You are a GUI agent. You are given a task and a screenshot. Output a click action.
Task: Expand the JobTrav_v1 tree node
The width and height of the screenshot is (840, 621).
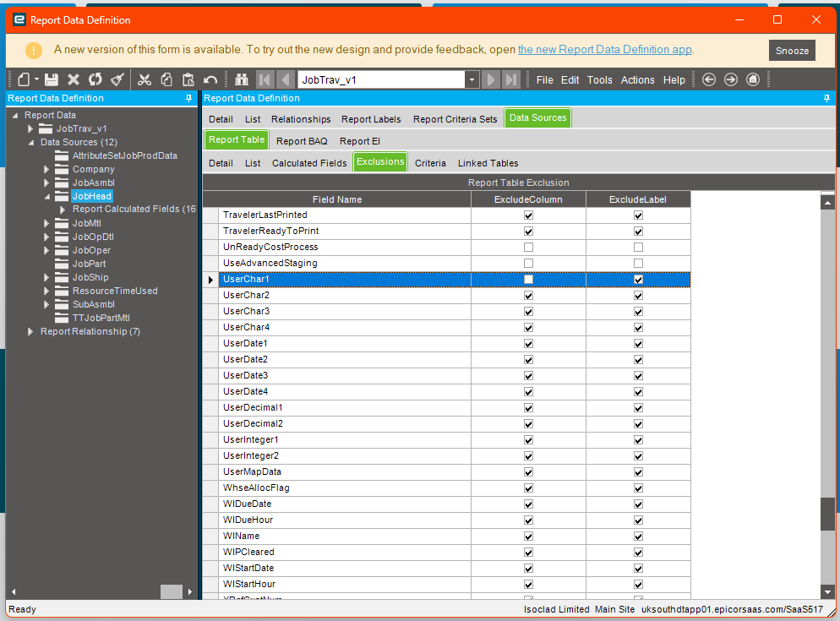30,128
